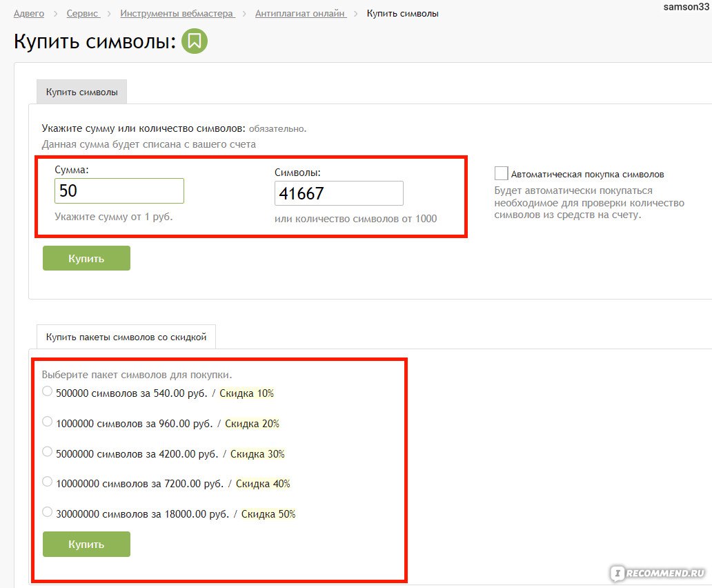Click the green bookmark icon beside the heading
712x588 pixels.
pyautogui.click(x=195, y=41)
